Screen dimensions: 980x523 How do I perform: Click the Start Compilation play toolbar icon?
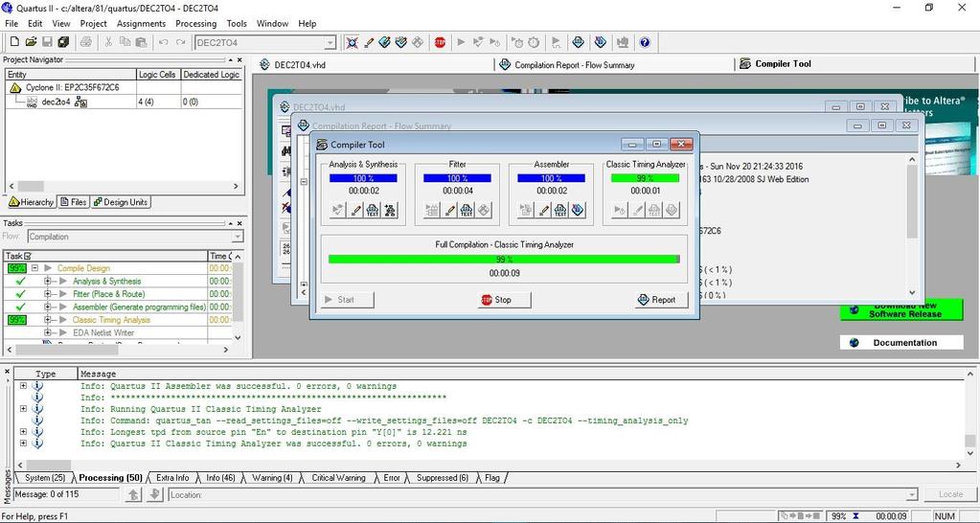click(x=461, y=42)
